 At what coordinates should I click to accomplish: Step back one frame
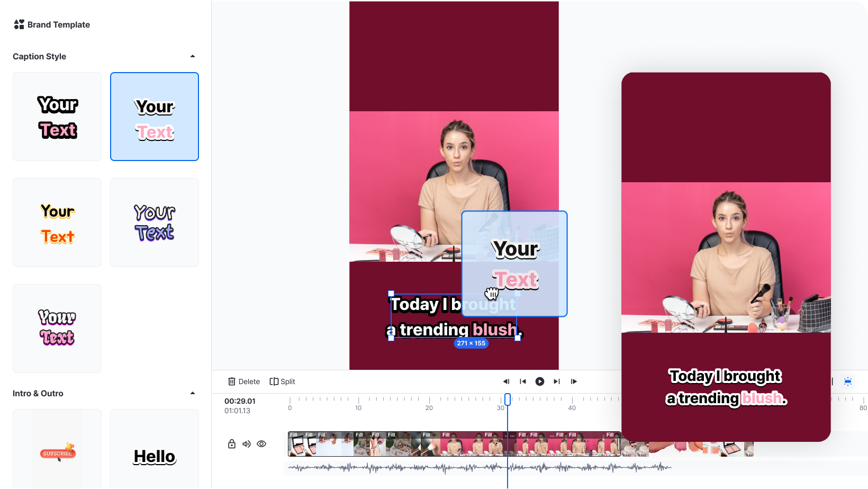click(506, 381)
